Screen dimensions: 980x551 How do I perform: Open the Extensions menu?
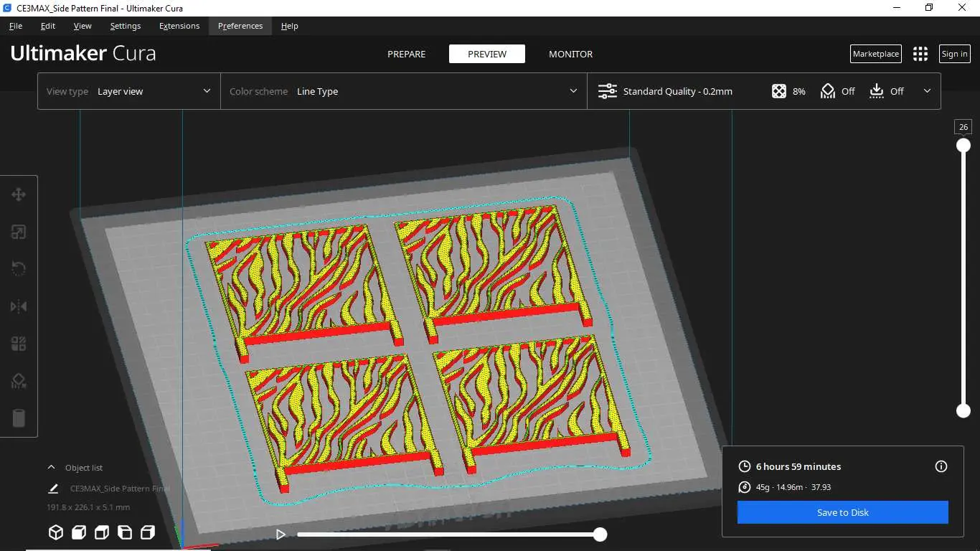(x=179, y=26)
